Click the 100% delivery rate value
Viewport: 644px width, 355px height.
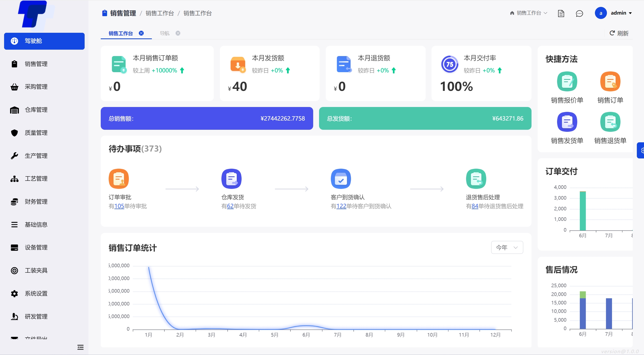(x=456, y=87)
